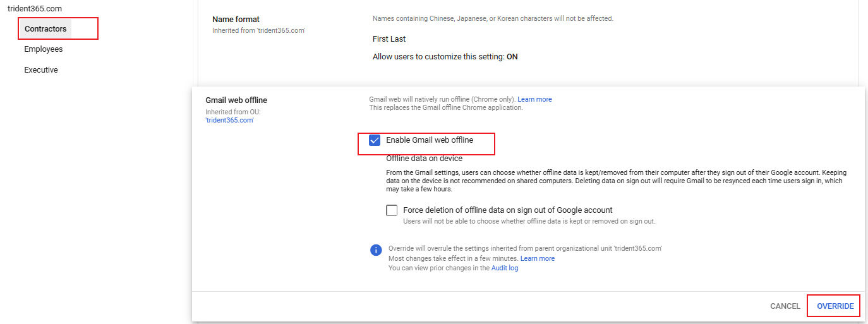This screenshot has width=868, height=324.
Task: Open the Executive organizational unit
Action: click(x=41, y=70)
